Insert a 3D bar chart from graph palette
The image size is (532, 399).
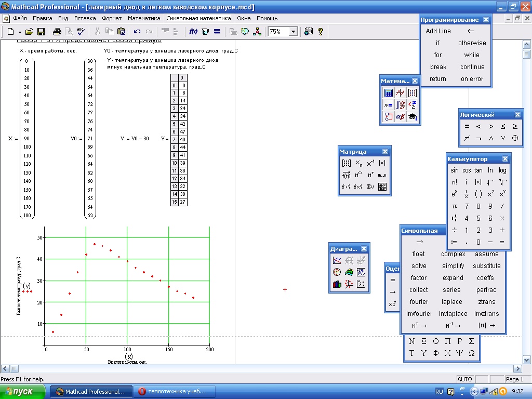pyautogui.click(x=337, y=284)
